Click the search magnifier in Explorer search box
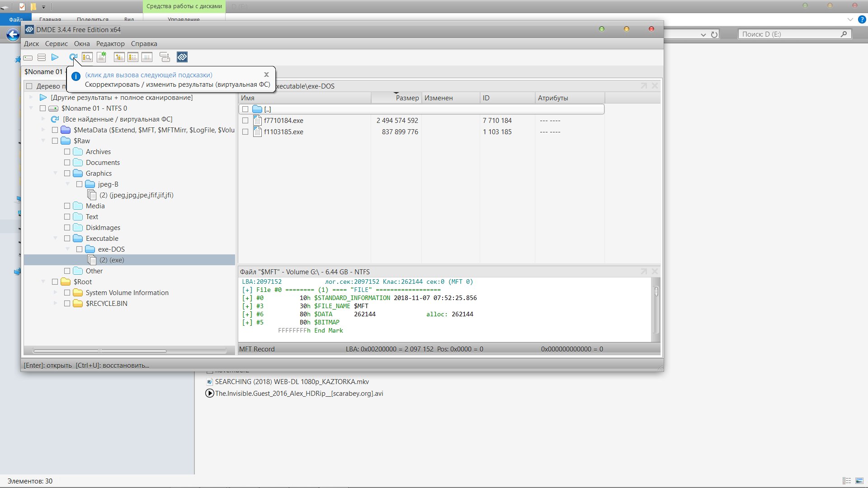 pyautogui.click(x=844, y=34)
